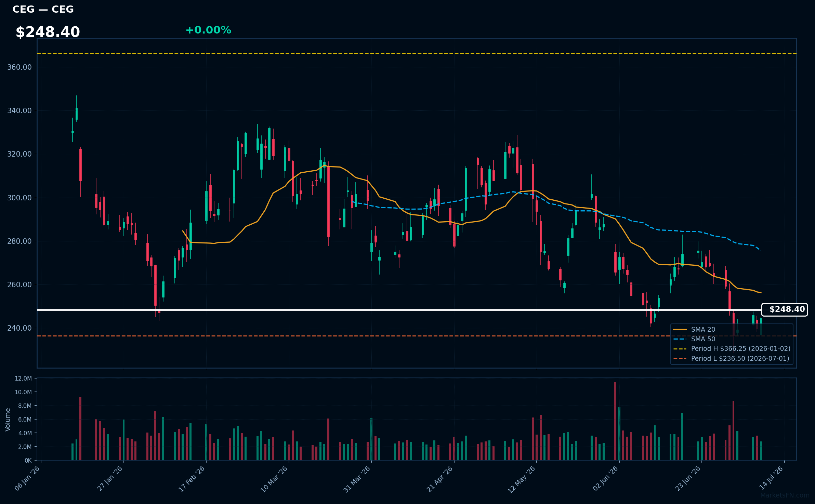This screenshot has height=504, width=815.
Task: Click the 0K volume axis label
Action: [x=28, y=460]
